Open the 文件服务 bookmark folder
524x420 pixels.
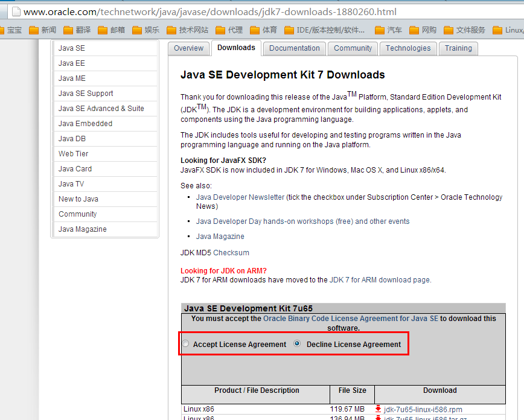click(464, 30)
